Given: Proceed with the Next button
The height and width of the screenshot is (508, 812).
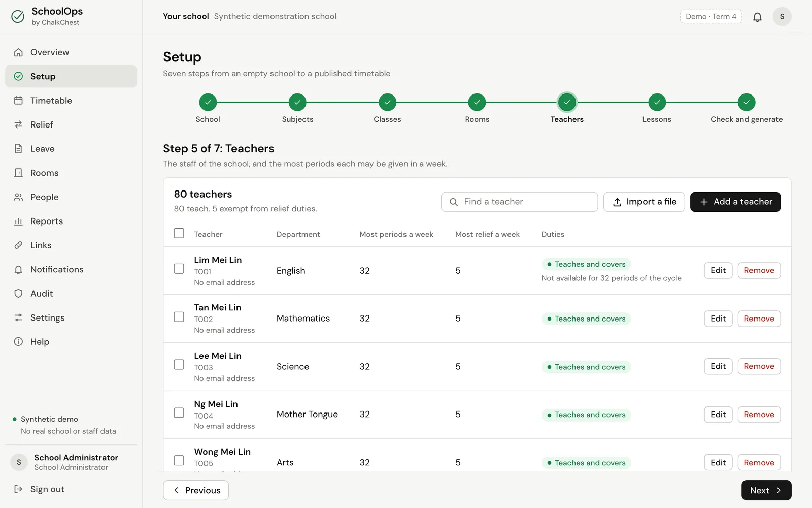Looking at the screenshot, I should coord(766,490).
